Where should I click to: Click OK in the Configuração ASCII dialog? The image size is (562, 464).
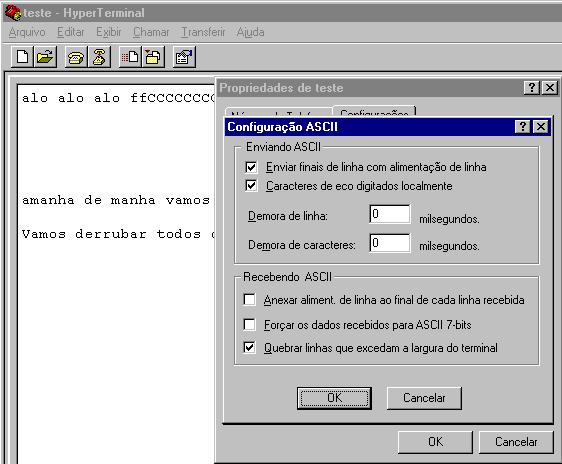334,398
